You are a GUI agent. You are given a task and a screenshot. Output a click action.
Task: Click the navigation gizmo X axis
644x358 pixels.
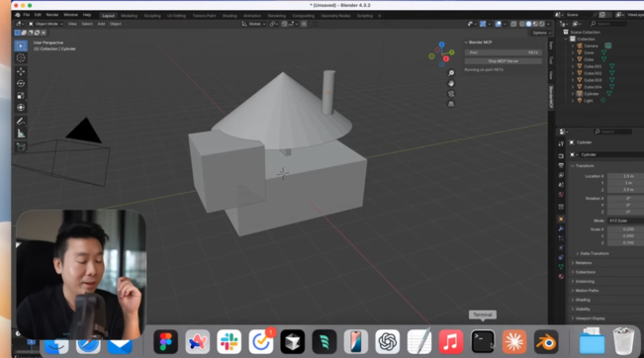(445, 58)
